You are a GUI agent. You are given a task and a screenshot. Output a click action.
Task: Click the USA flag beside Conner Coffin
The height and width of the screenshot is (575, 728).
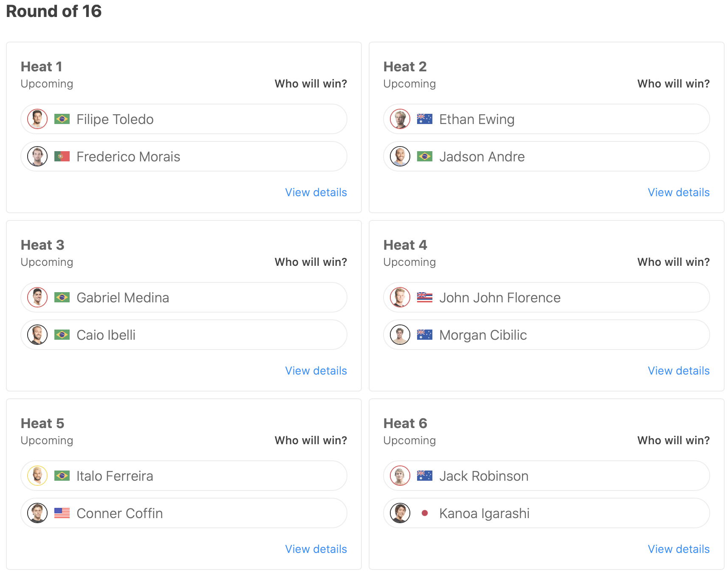point(62,513)
